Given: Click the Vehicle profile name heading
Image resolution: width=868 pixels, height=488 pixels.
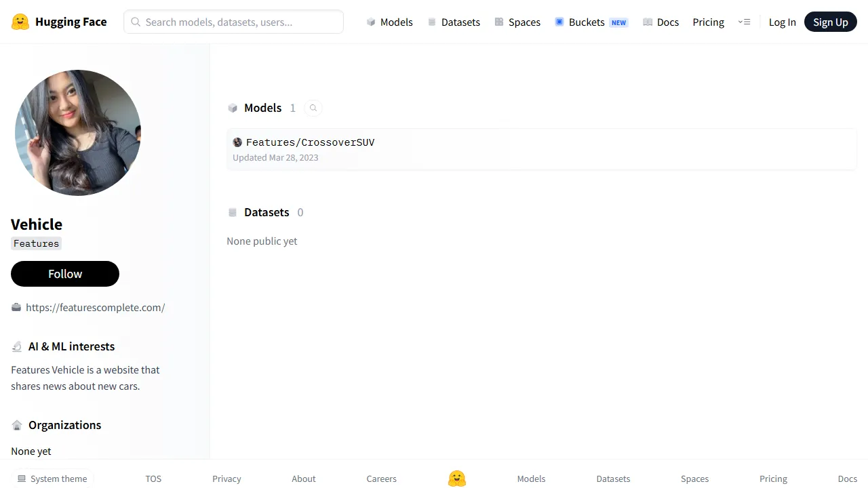Looking at the screenshot, I should pos(37,224).
